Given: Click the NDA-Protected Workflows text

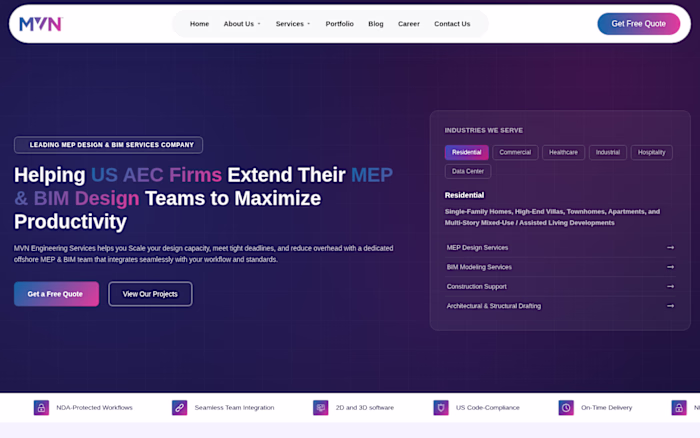Looking at the screenshot, I should (x=94, y=408).
